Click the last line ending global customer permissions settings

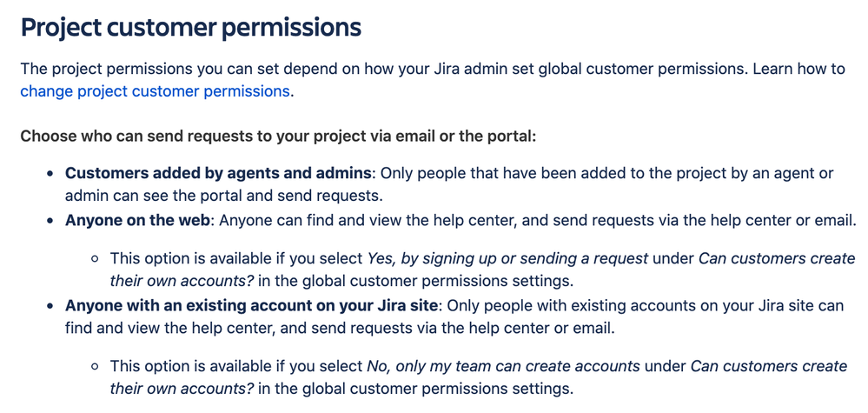(341, 388)
